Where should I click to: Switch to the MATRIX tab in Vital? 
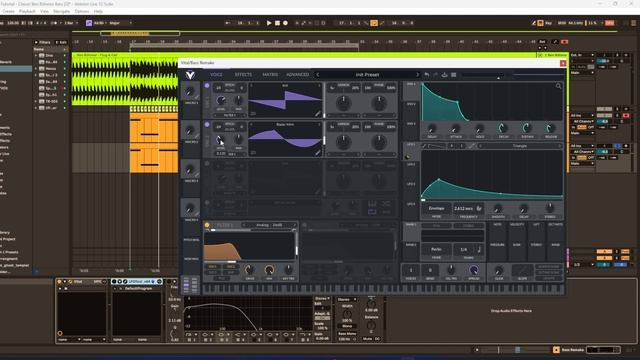270,75
